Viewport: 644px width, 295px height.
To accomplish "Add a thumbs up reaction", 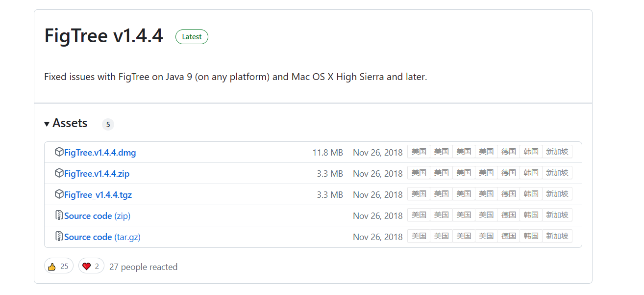I will click(59, 266).
